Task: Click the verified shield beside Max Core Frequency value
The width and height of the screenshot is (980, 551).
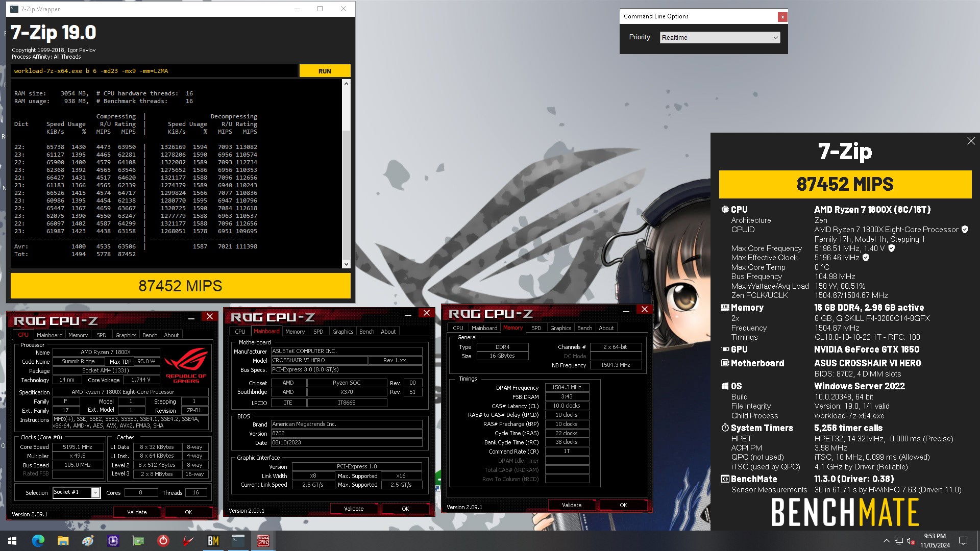Action: coord(891,248)
